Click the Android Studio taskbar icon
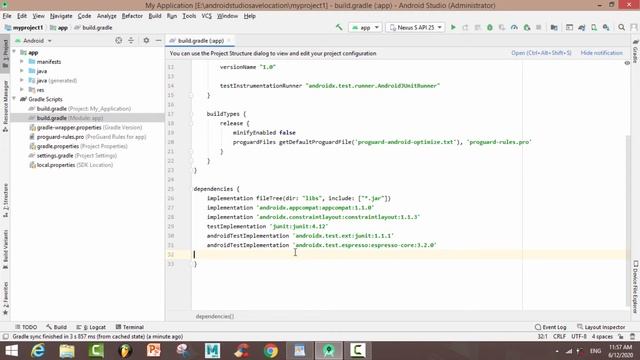Screen dimensions: 640x360 pos(329,351)
